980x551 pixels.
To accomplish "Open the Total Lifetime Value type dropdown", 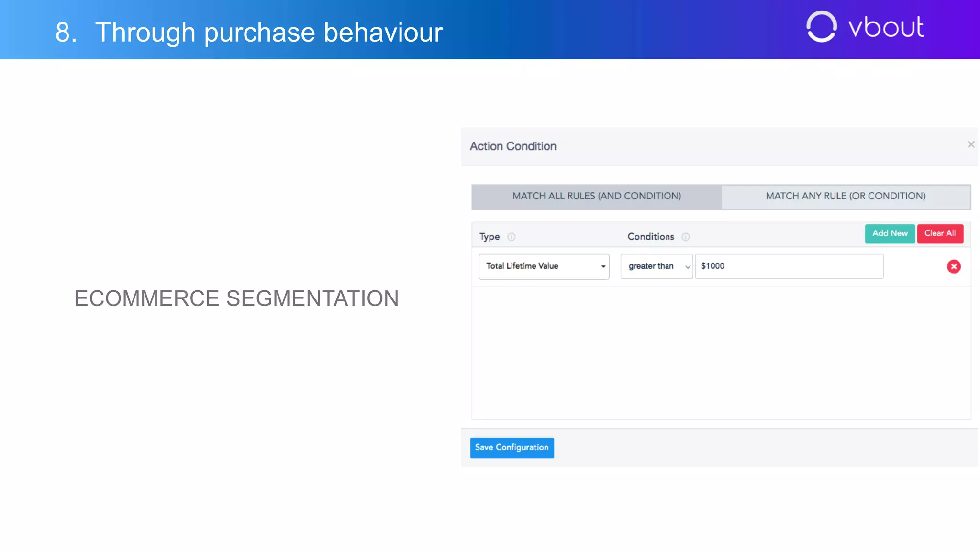I will (x=544, y=266).
